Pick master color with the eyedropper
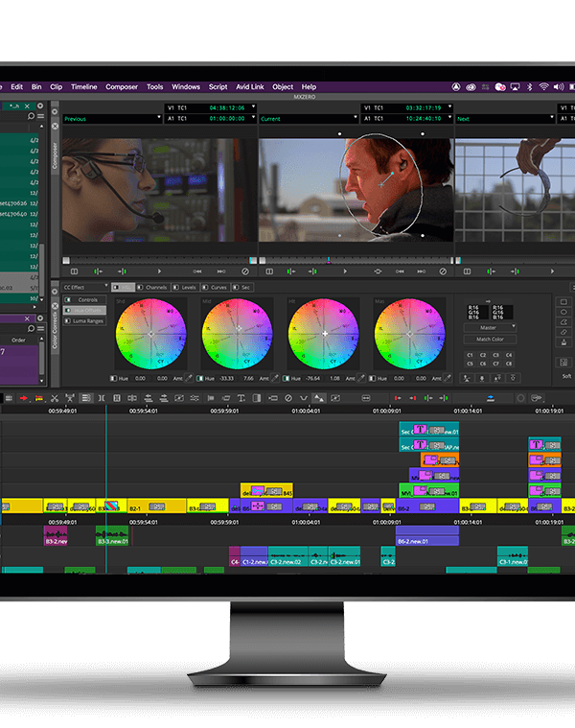The height and width of the screenshot is (728, 575). [448, 379]
